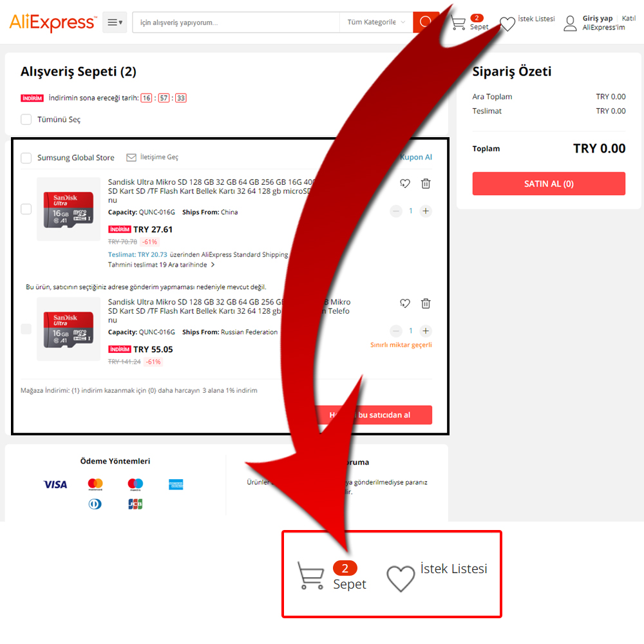Screen dimensions: 644x644
Task: Click the Kupon Al link
Action: pyautogui.click(x=415, y=157)
